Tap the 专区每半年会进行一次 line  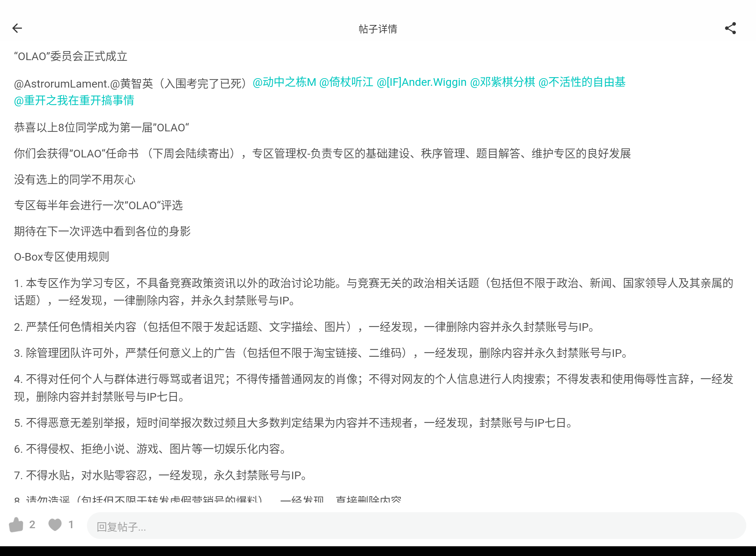[98, 205]
